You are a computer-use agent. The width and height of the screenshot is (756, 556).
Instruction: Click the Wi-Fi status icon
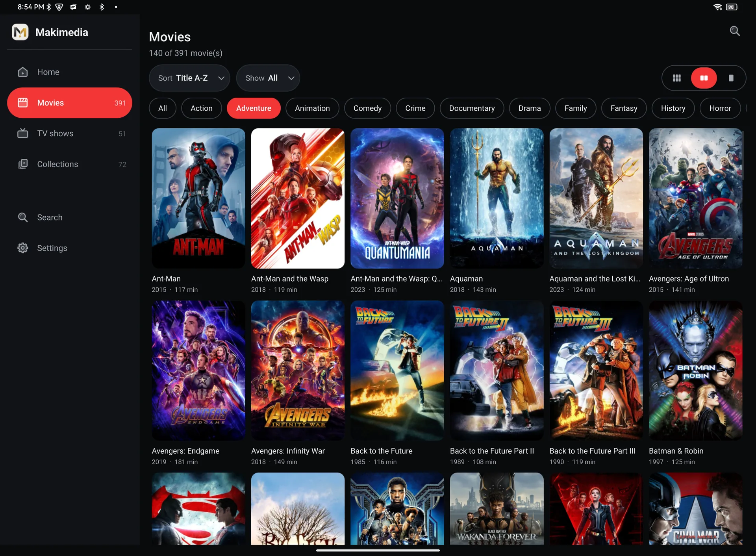point(717,7)
